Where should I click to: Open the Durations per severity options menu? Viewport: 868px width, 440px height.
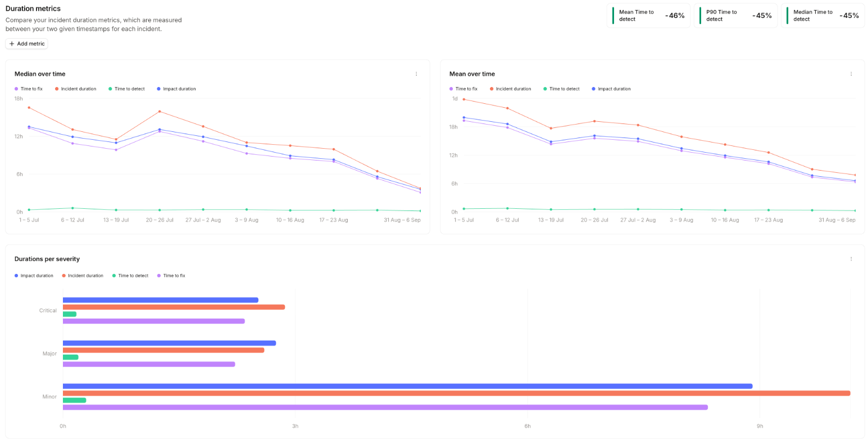[x=851, y=259]
